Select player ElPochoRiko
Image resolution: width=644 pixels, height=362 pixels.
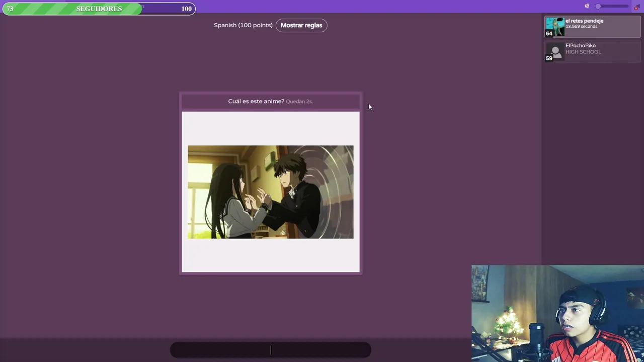point(593,51)
